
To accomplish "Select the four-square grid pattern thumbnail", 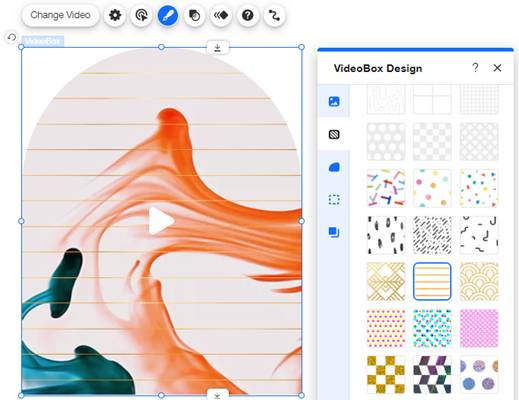I will (x=432, y=99).
